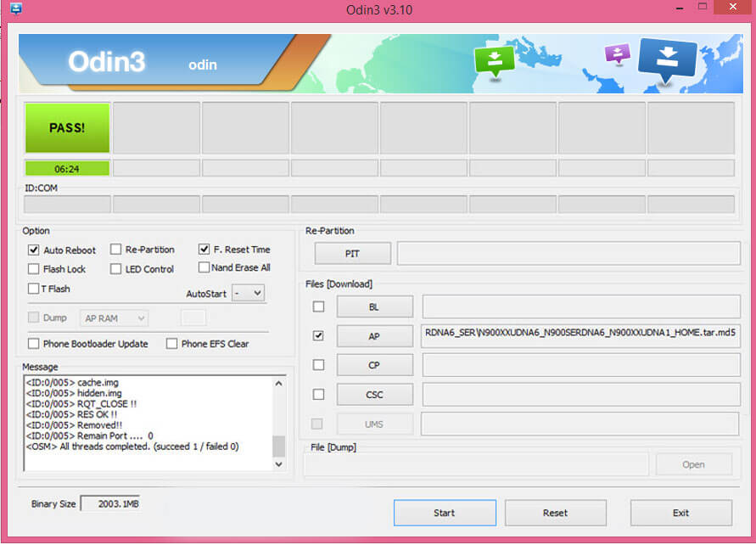Tick Phone Bootloader Update checkbox

click(33, 344)
